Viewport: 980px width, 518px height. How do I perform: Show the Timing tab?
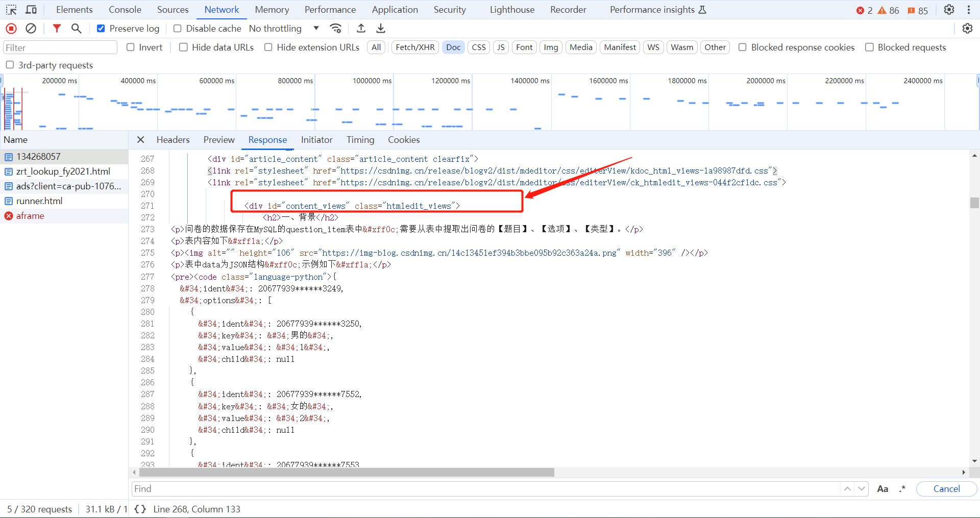(x=360, y=140)
